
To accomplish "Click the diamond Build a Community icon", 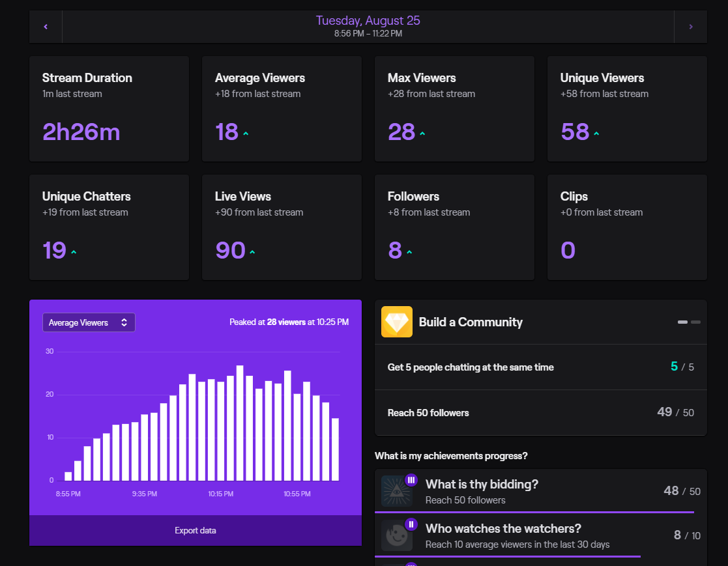I will pyautogui.click(x=396, y=322).
